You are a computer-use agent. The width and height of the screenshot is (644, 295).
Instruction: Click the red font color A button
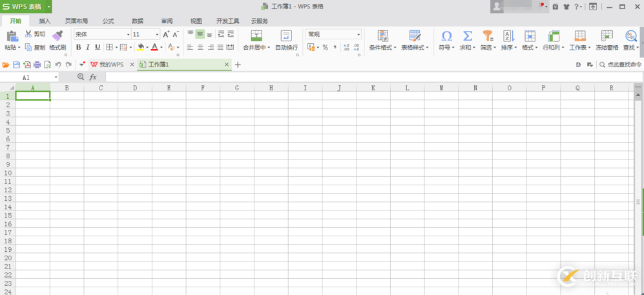click(x=154, y=47)
